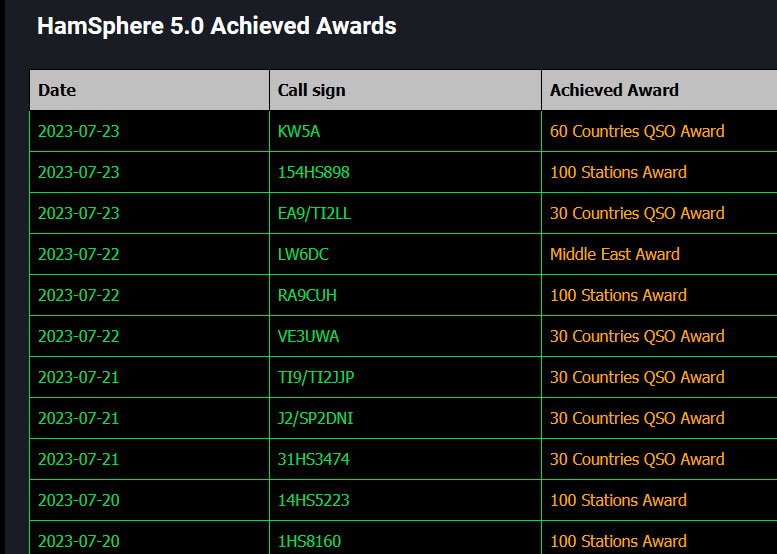Click the Call sign column header
This screenshot has width=777, height=554.
[311, 90]
